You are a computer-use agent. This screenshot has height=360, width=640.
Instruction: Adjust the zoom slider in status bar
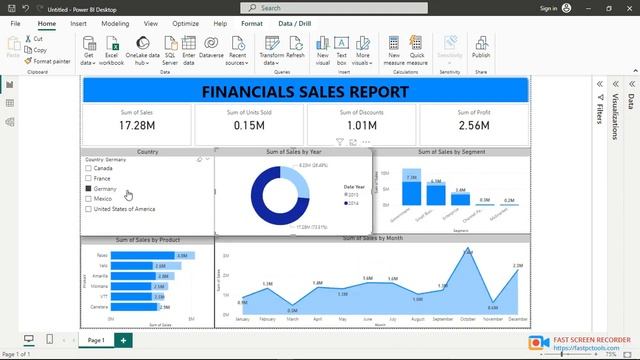coord(562,354)
